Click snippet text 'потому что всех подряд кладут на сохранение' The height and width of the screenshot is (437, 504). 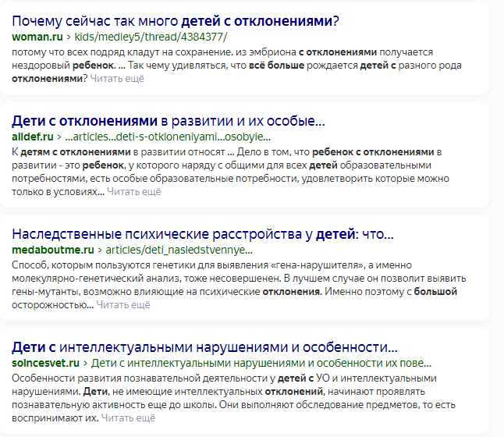tap(122, 52)
